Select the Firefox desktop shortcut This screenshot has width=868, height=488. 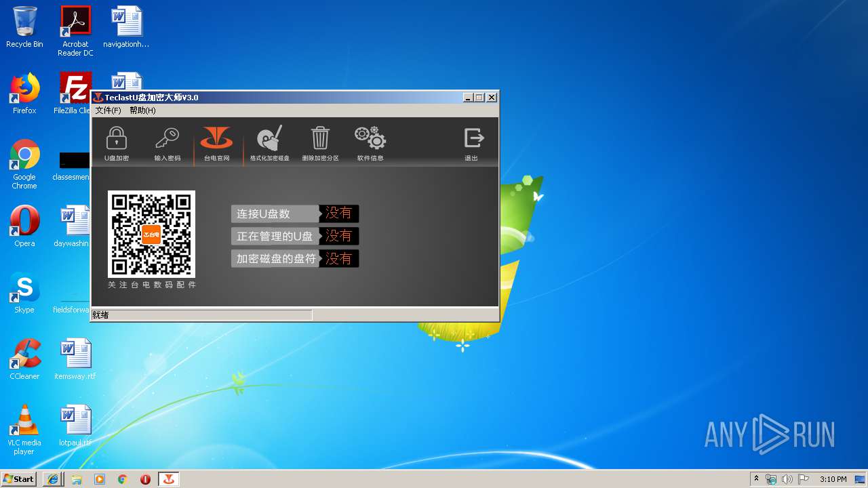coord(24,94)
